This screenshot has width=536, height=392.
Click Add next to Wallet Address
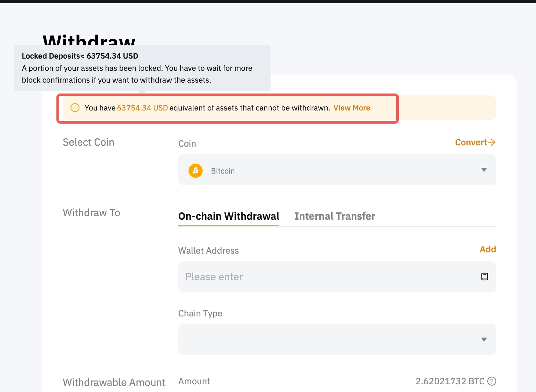coord(488,249)
